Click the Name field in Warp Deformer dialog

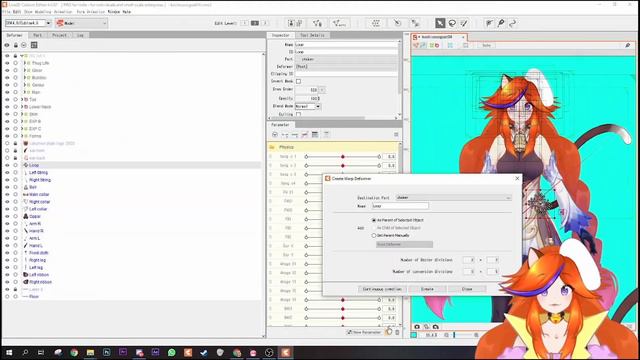tap(400, 206)
